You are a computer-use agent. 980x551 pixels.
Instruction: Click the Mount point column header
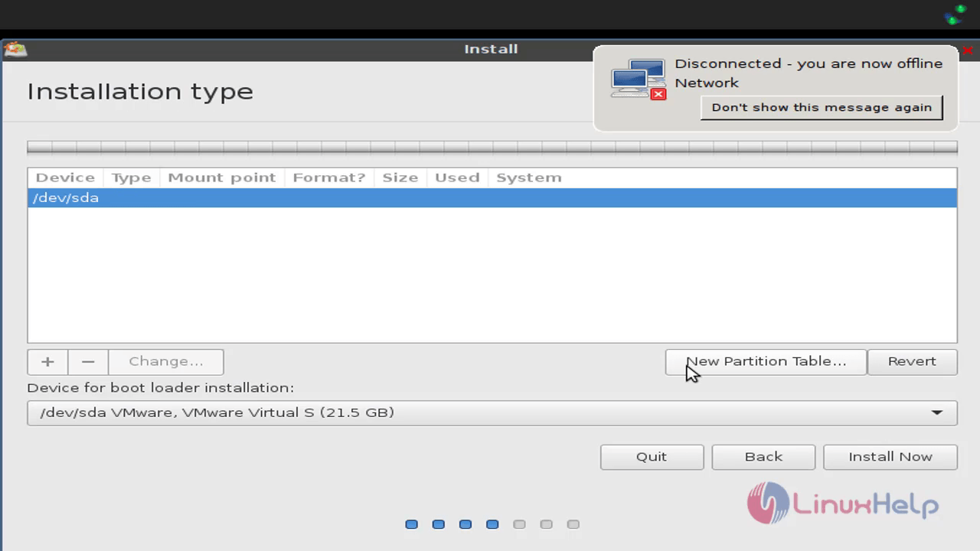[221, 178]
